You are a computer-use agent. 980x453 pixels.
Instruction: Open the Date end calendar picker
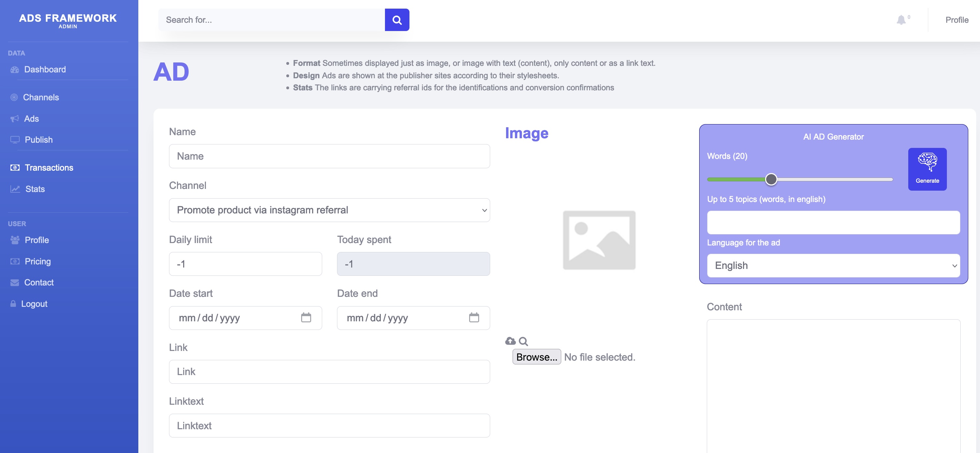pos(474,317)
